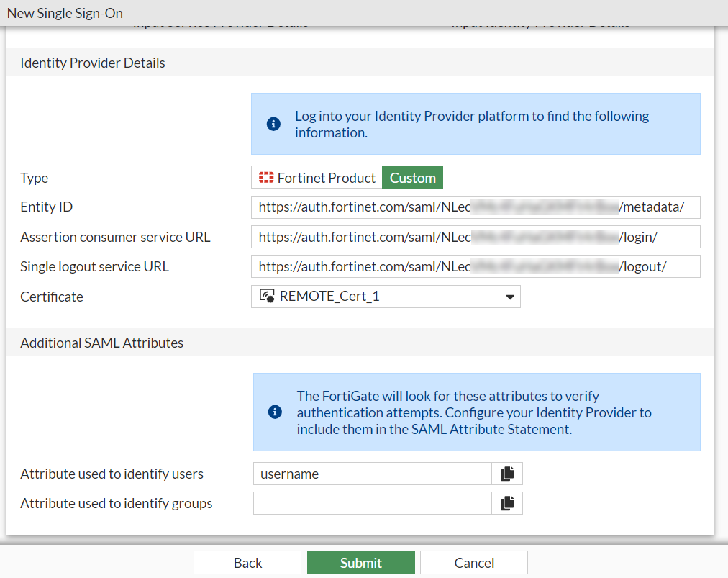Click the info icon in SAML attributes notice
Screen dimensions: 728x578
pos(273,412)
